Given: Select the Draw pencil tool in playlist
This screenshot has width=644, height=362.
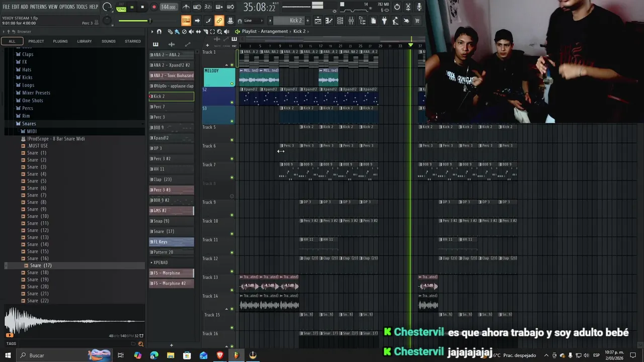Looking at the screenshot, I should click(x=170, y=31).
